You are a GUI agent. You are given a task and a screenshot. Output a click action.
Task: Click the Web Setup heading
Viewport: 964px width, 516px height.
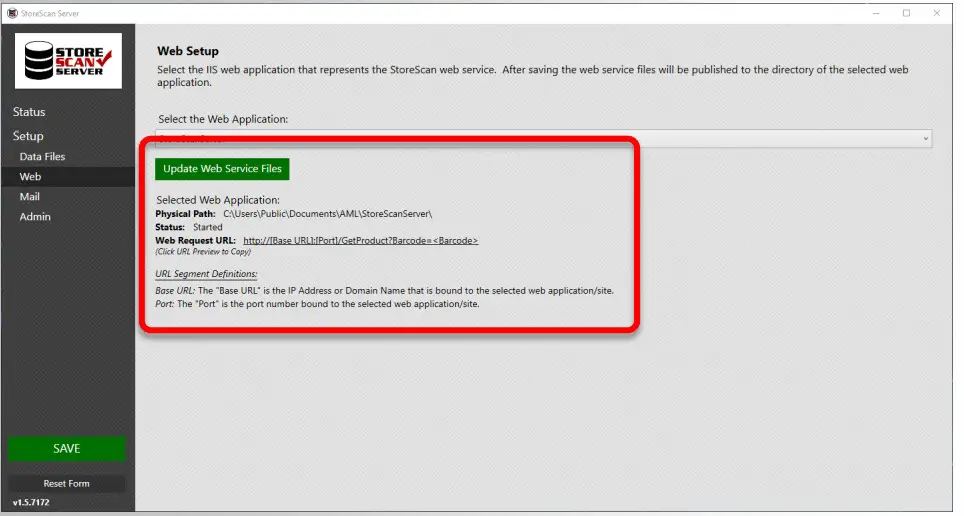(188, 51)
